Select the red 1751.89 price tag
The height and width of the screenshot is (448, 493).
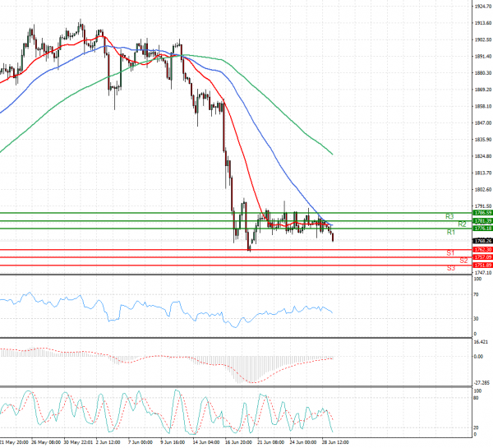pos(482,266)
